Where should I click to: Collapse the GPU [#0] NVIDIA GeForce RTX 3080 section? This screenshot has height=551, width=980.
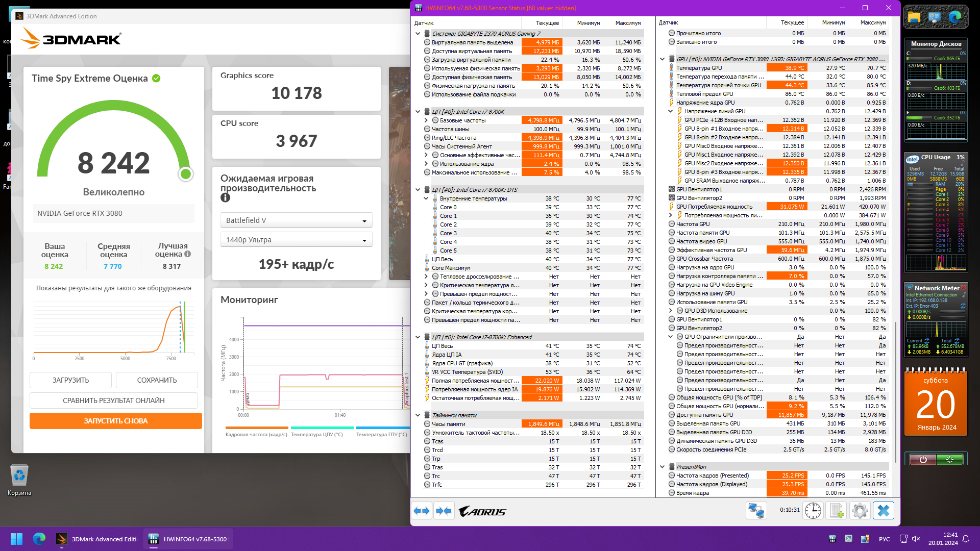662,59
